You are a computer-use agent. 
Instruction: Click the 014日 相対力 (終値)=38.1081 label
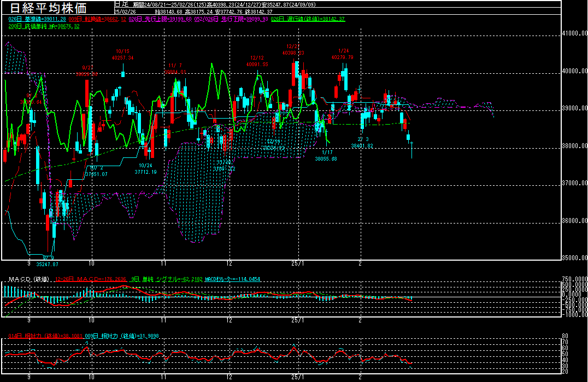click(45, 336)
